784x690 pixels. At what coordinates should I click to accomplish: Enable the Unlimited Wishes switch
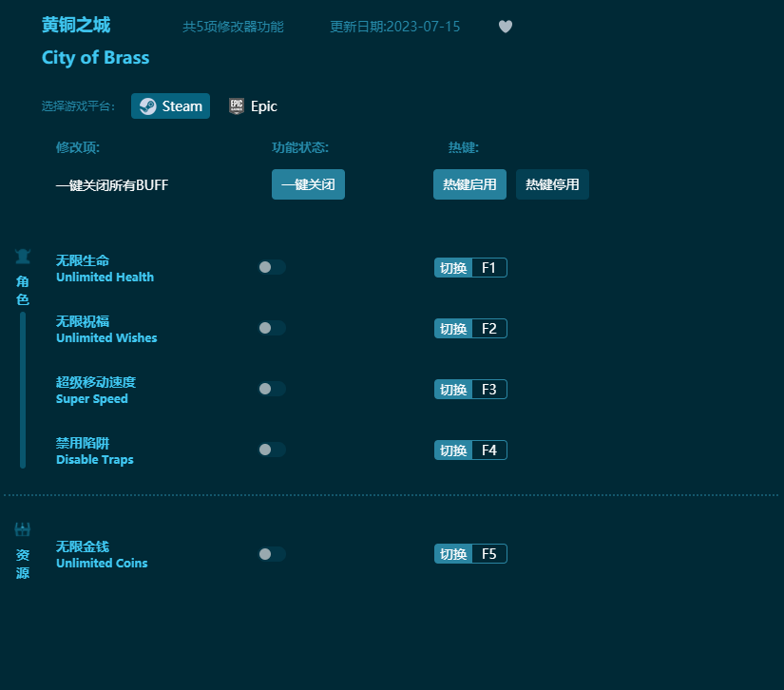coord(272,328)
